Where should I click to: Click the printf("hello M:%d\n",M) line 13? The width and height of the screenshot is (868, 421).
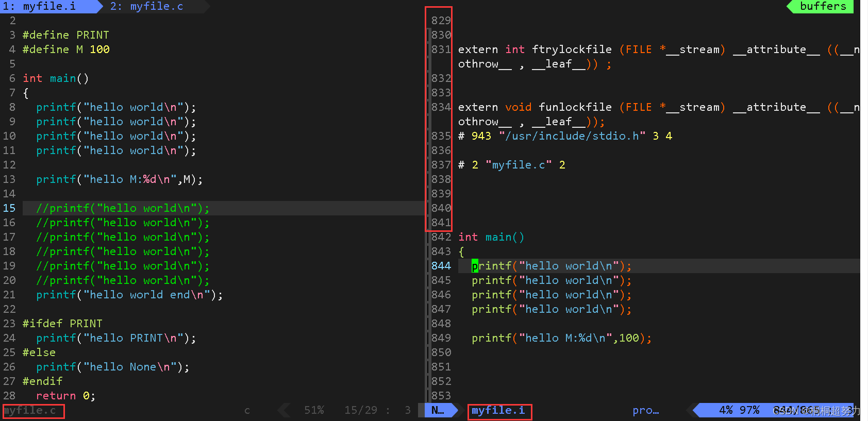[x=120, y=179]
